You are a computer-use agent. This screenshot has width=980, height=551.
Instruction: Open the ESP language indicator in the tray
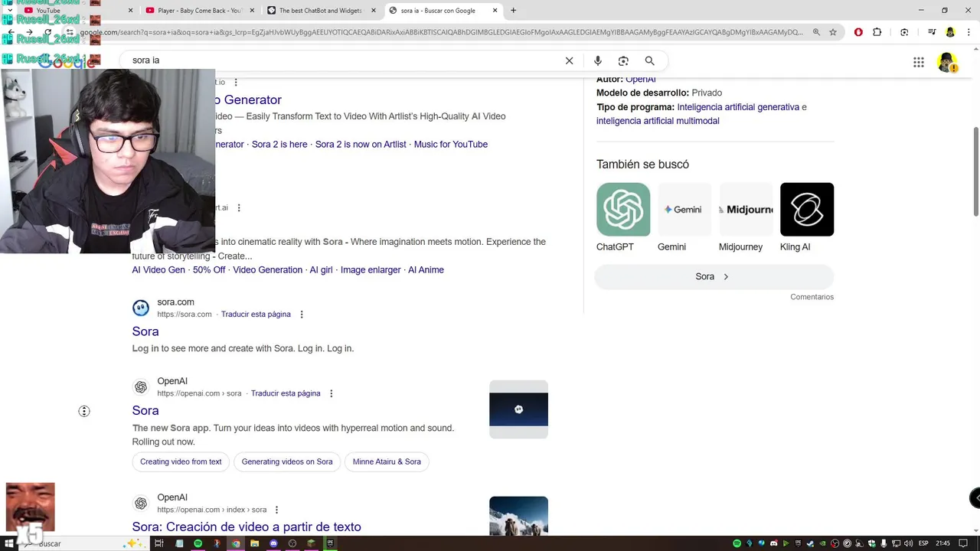[923, 543]
